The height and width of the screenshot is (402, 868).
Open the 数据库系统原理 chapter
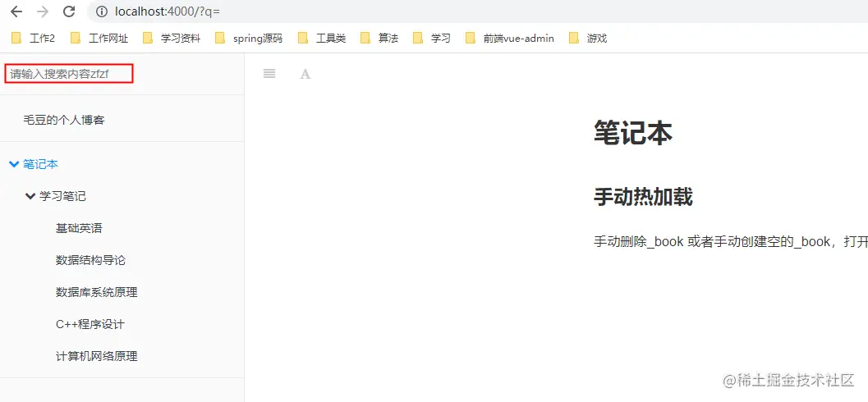[96, 293]
